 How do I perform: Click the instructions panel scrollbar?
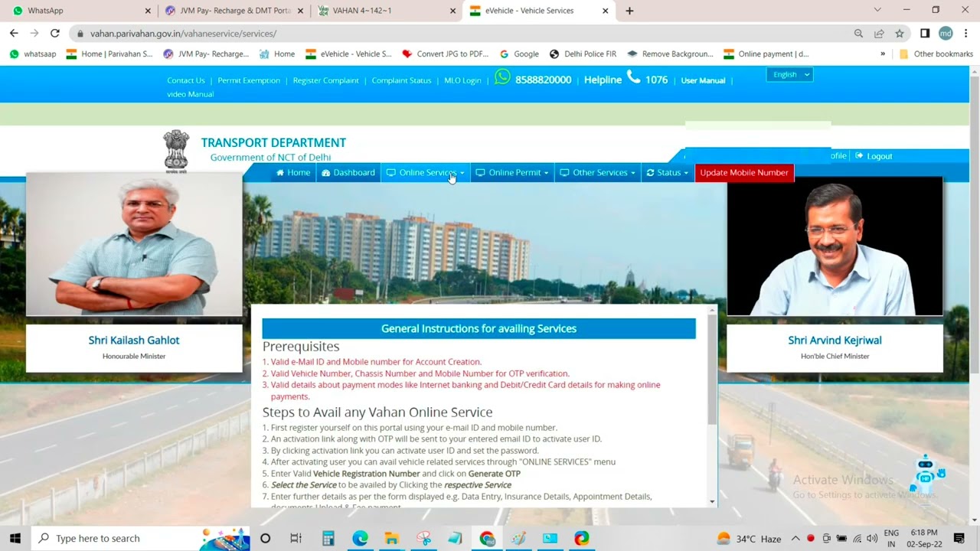click(712, 370)
